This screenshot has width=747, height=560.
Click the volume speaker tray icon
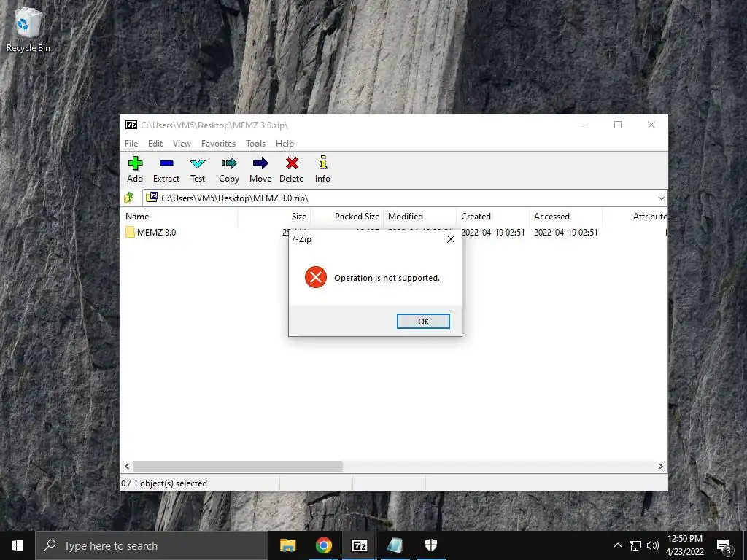click(x=653, y=545)
